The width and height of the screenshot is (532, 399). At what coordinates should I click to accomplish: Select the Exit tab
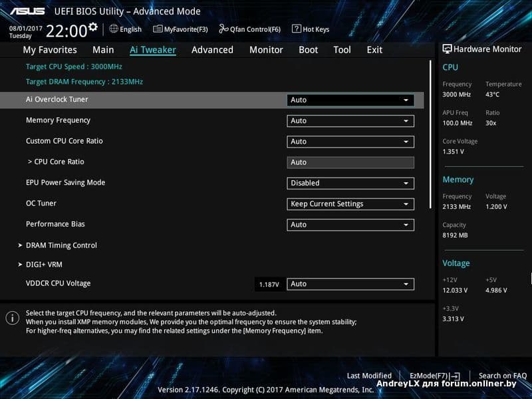click(x=374, y=50)
